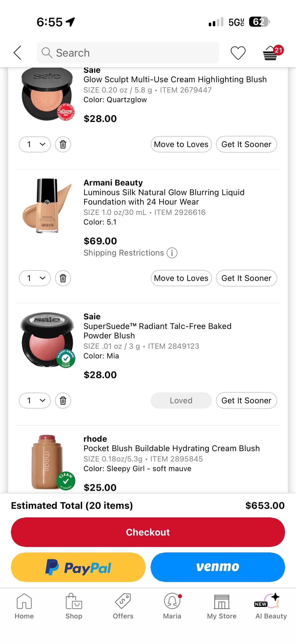Open the Offers tab

123,606
